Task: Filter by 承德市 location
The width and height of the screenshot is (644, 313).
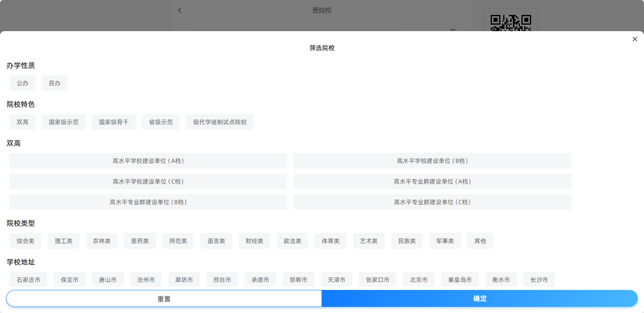Action: (260, 280)
